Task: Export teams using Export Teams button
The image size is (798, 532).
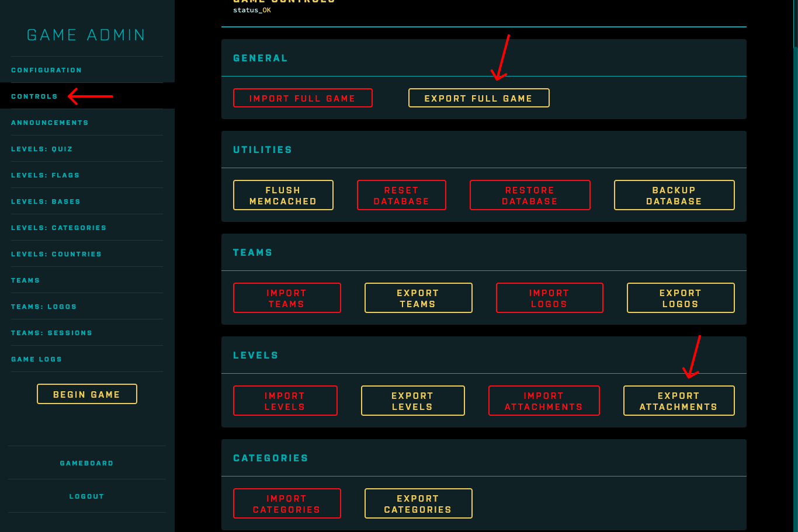Action: click(418, 298)
